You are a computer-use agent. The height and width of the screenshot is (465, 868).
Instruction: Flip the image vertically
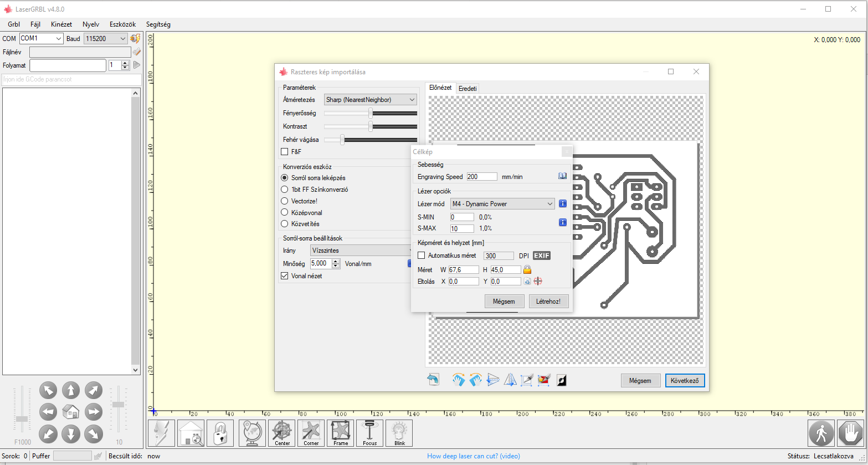click(493, 380)
